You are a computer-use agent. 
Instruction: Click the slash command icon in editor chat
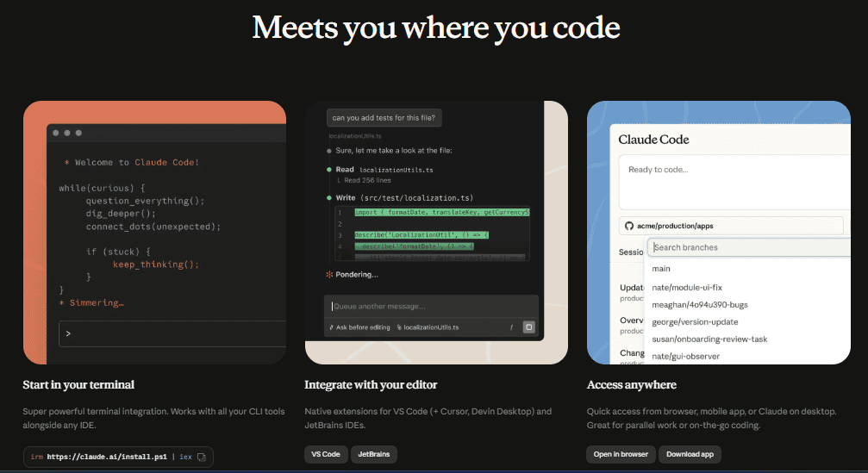(x=511, y=327)
